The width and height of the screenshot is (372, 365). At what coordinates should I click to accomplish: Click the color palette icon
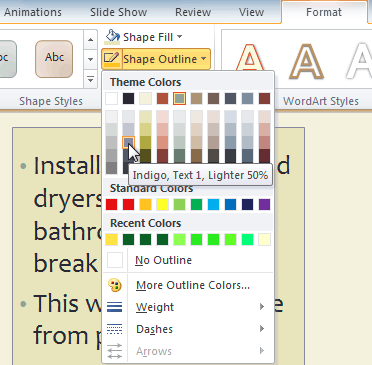pyautogui.click(x=115, y=285)
